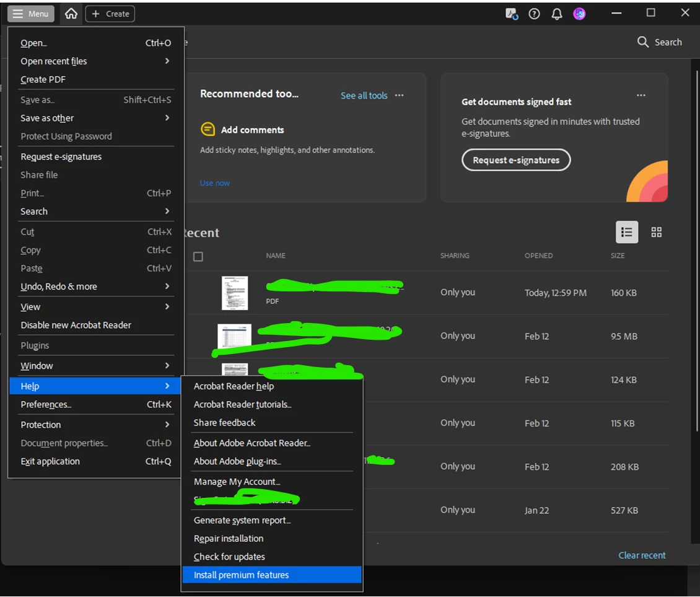Open thumbnail of the 9.5 MB file
700x597 pixels.
[x=234, y=336]
